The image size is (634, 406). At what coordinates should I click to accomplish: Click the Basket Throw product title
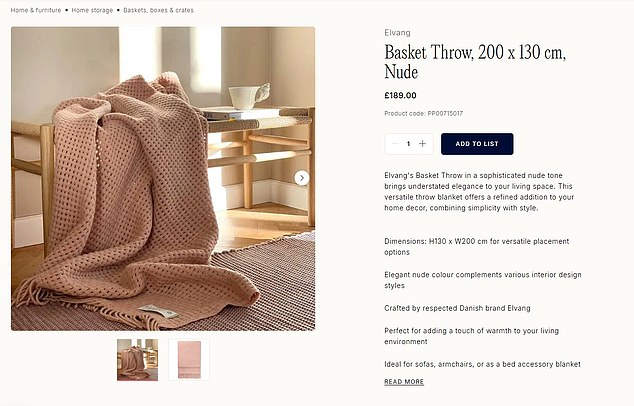pos(475,62)
